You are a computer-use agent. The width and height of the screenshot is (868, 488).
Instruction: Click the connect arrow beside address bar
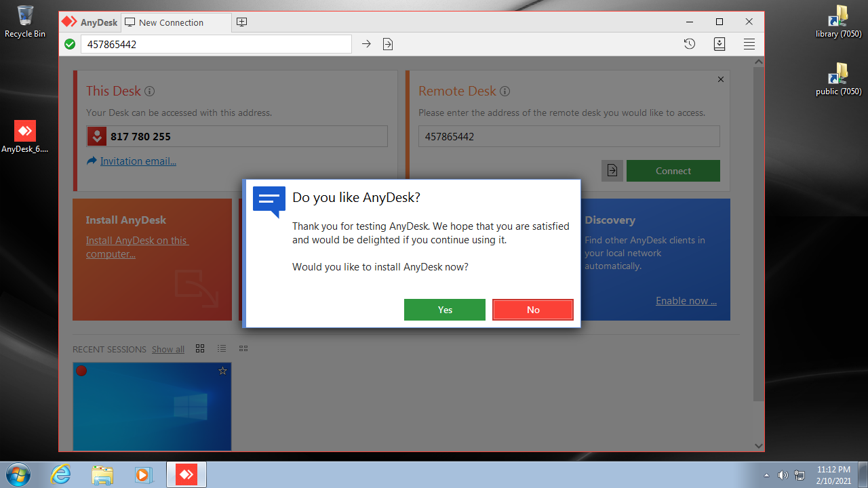366,44
